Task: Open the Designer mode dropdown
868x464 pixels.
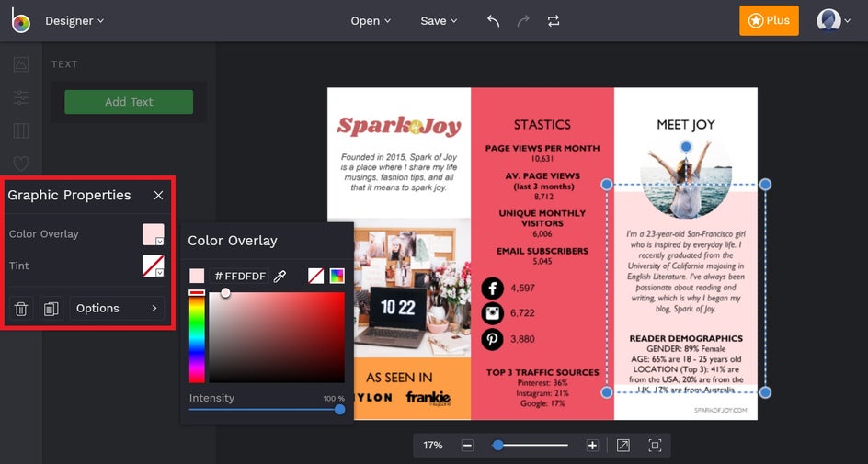Action: [74, 21]
